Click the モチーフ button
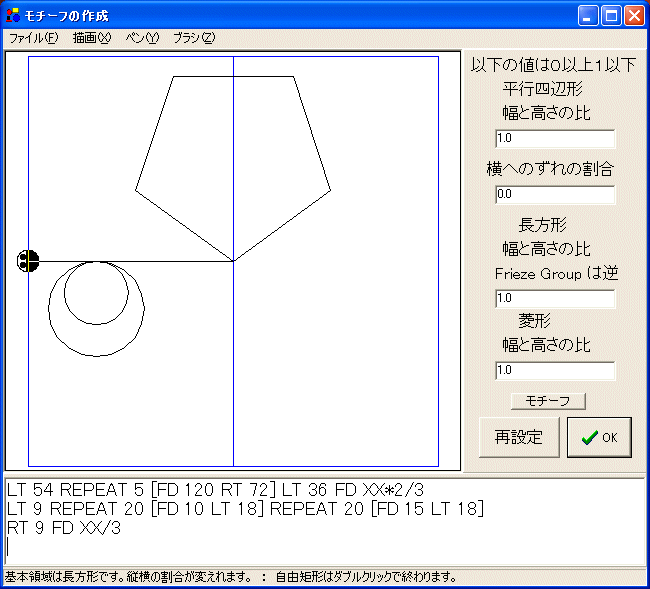 [548, 401]
